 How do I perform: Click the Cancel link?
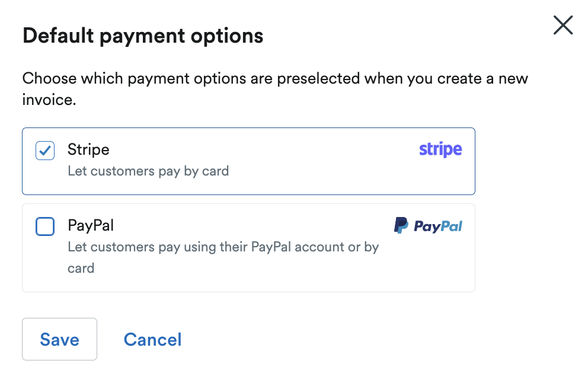152,339
